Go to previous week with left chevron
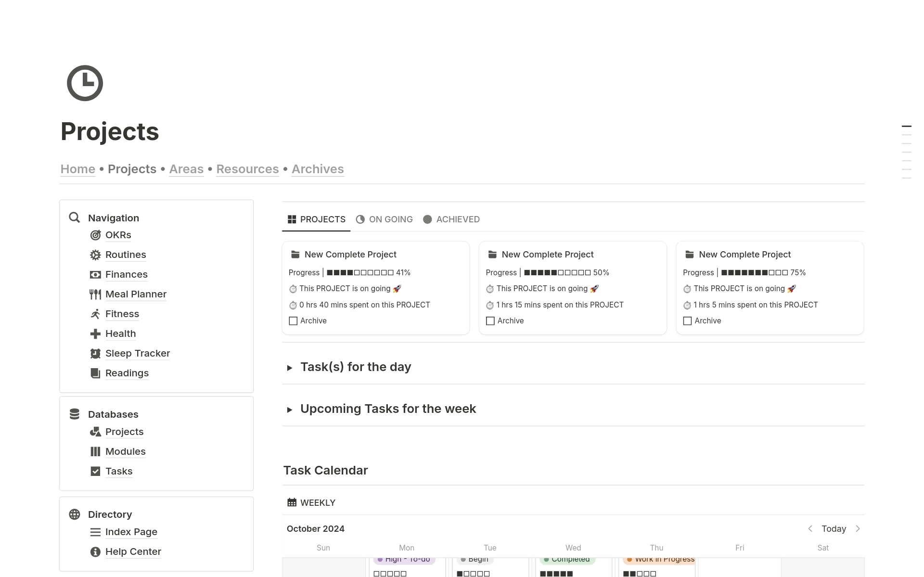 [x=810, y=528]
